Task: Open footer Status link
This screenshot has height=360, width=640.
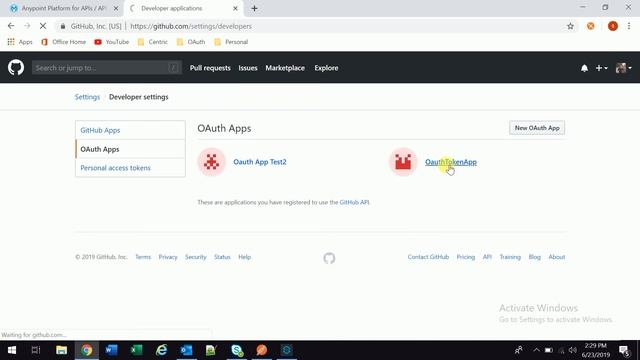Action: (x=222, y=257)
